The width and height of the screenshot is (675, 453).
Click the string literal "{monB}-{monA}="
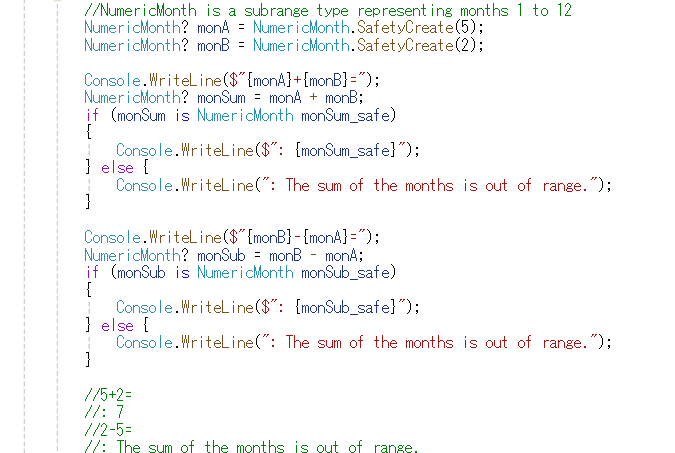pyautogui.click(x=302, y=237)
